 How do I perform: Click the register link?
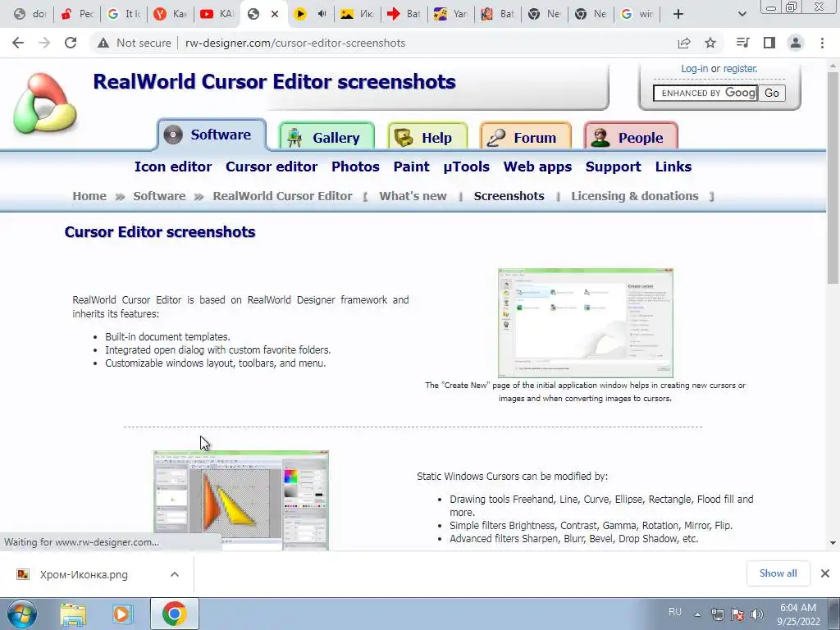coord(741,69)
